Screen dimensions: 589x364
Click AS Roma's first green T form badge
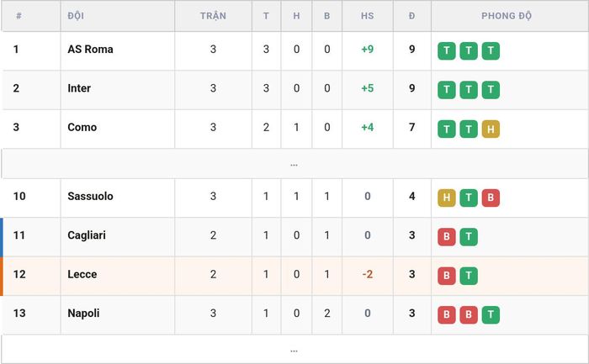pos(446,50)
